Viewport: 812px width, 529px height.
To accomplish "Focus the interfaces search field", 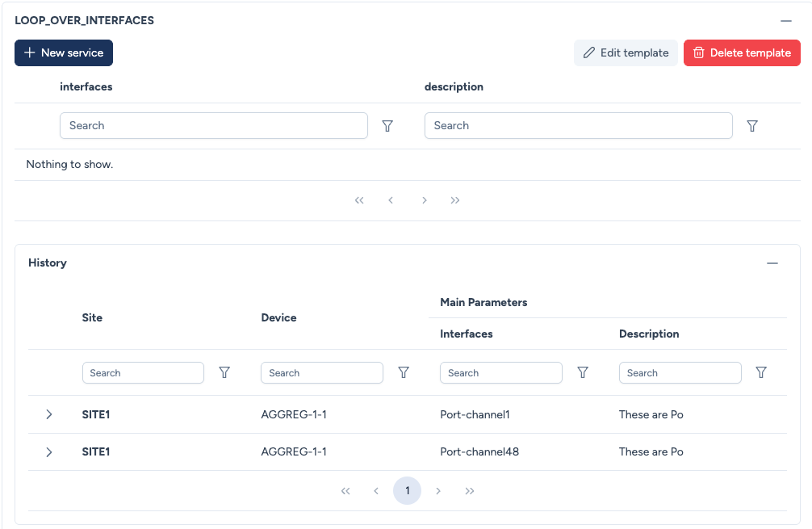I will click(213, 126).
